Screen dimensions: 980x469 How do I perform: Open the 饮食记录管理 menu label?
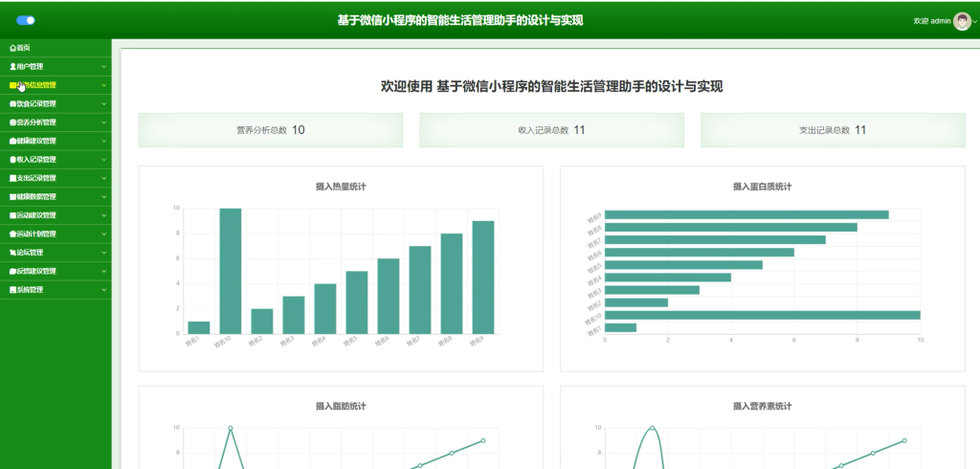click(36, 103)
